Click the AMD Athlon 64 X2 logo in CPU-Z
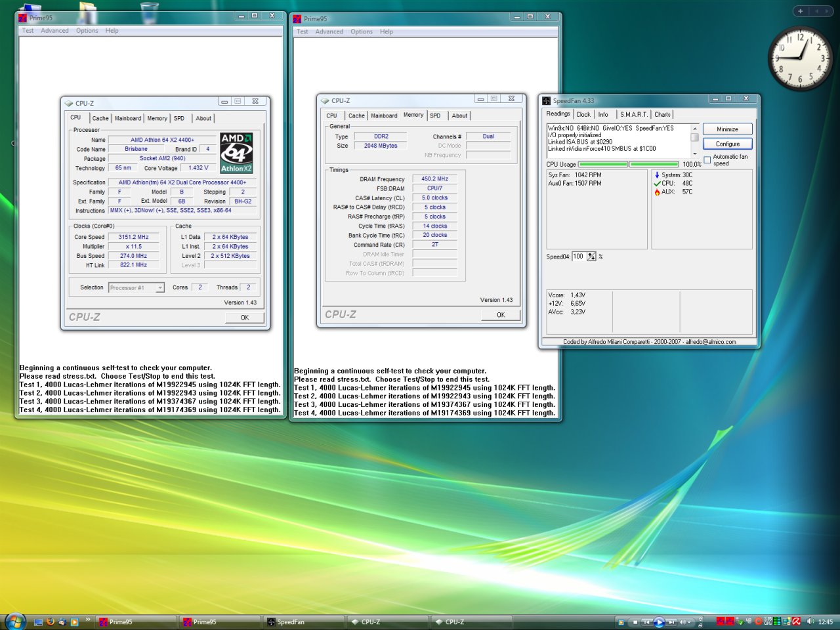 [x=236, y=153]
